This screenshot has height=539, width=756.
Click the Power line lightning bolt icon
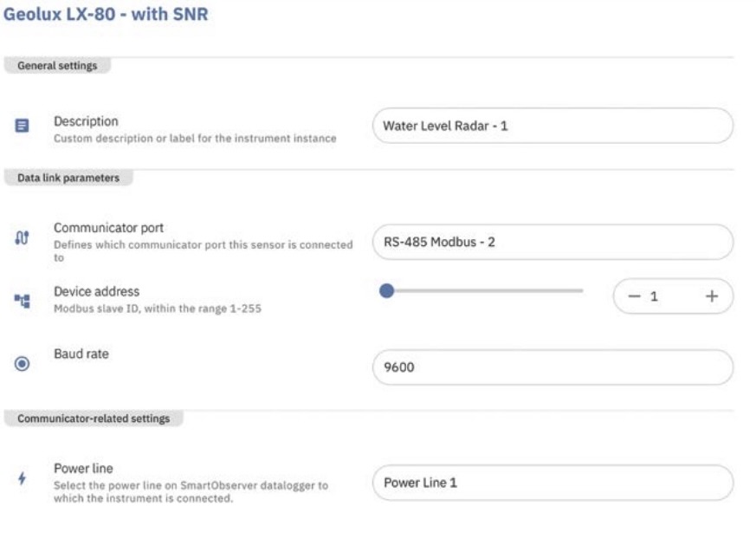[23, 477]
